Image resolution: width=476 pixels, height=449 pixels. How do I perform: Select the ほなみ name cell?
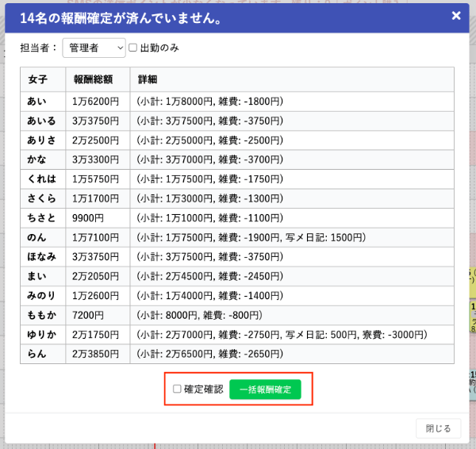point(41,256)
